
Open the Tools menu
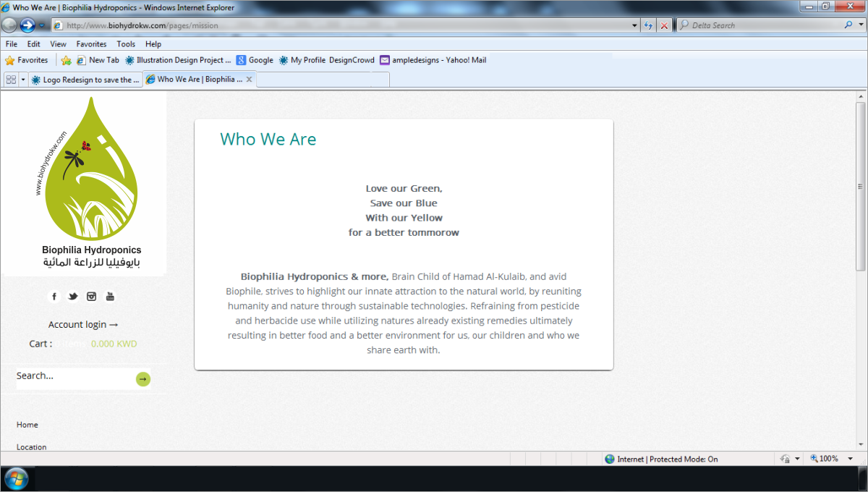[x=126, y=44]
